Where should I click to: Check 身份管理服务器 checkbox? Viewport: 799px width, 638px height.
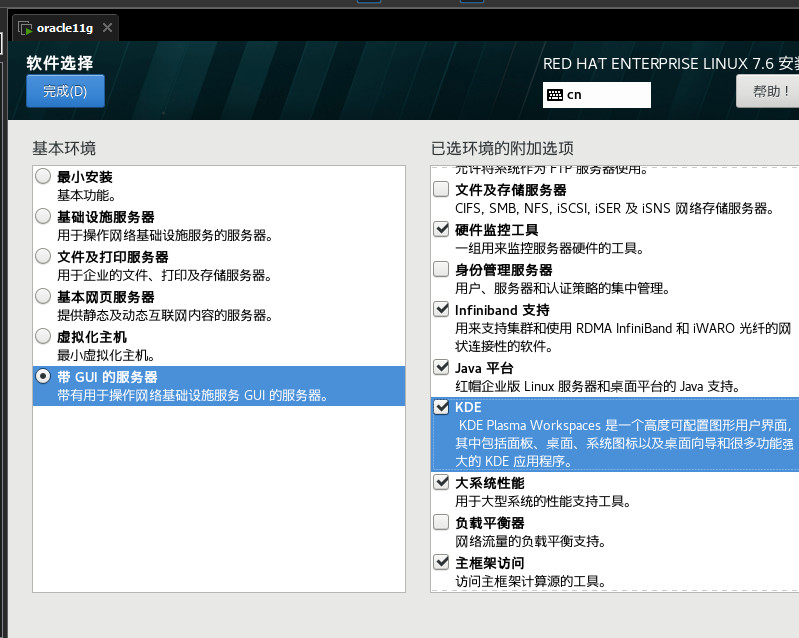click(x=441, y=269)
